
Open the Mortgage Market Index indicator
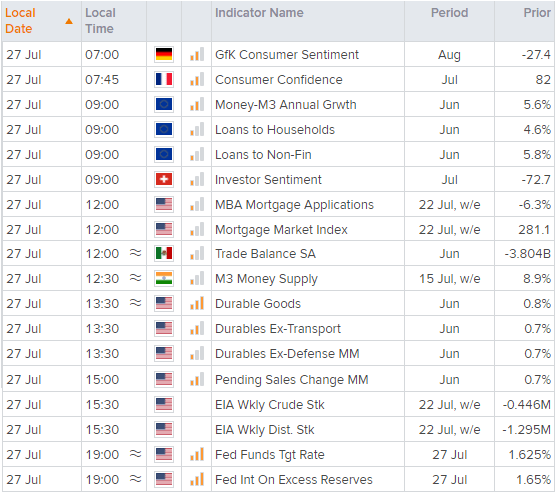281,230
